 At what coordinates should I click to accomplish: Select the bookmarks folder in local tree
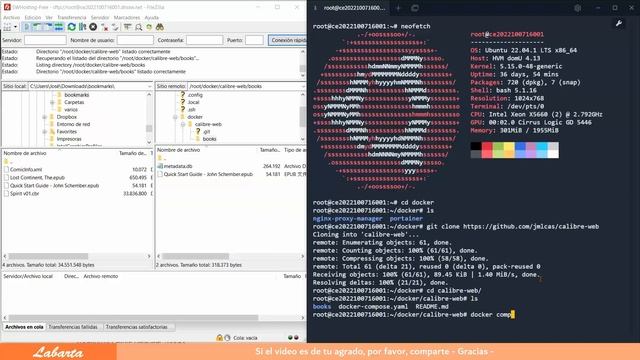click(x=77, y=95)
